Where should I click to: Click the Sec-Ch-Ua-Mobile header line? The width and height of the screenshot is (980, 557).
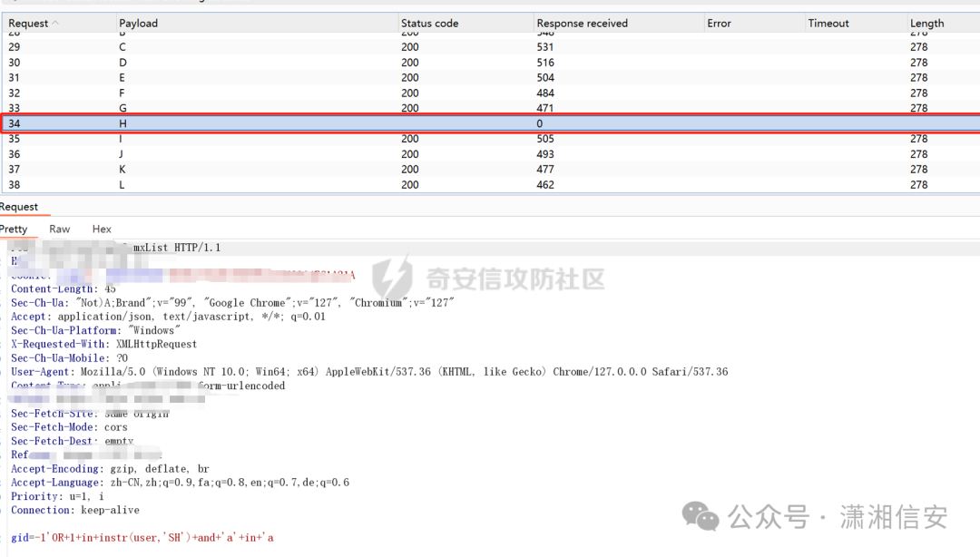pos(69,357)
